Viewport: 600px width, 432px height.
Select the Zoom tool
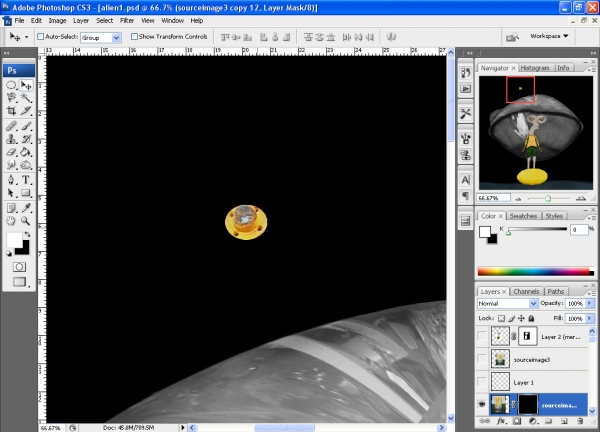click(x=26, y=221)
